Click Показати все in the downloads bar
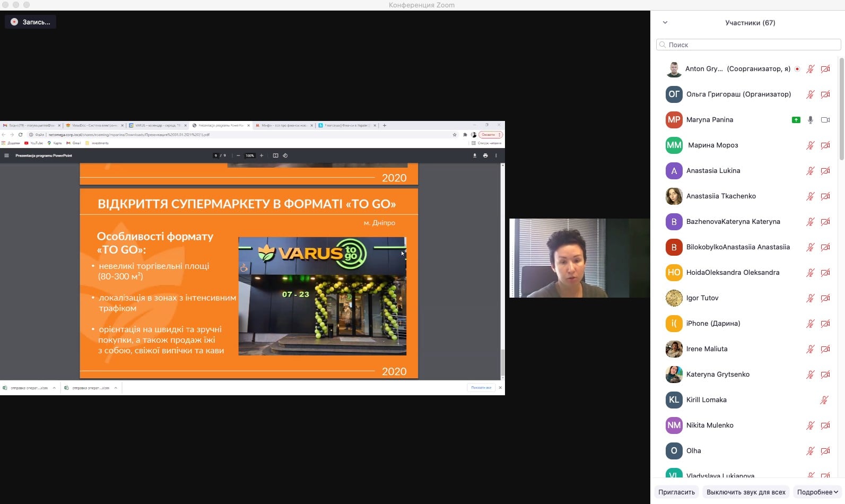The image size is (845, 504). 481,388
